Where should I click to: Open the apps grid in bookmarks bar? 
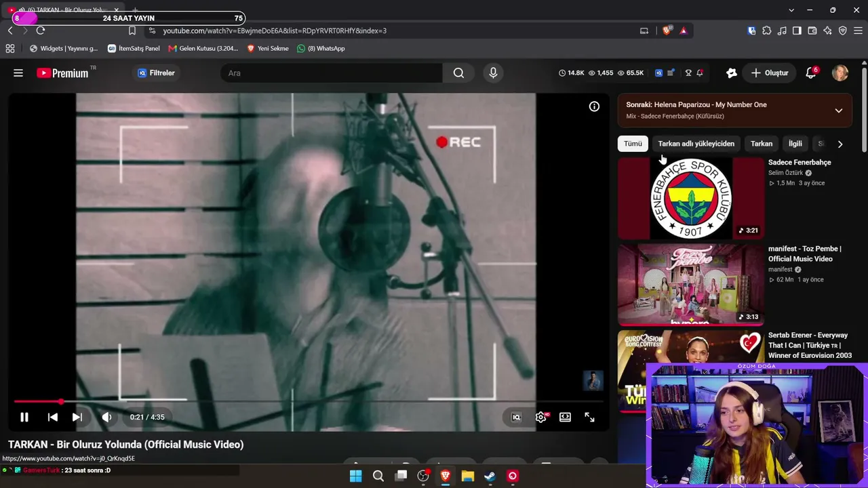click(x=10, y=49)
